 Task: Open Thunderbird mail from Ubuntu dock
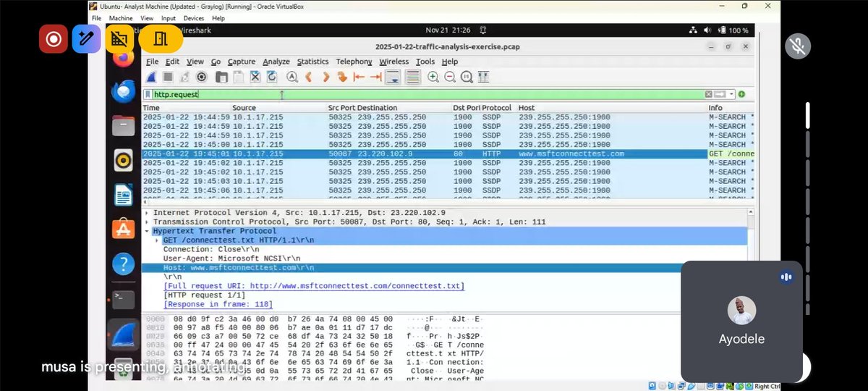tap(123, 91)
